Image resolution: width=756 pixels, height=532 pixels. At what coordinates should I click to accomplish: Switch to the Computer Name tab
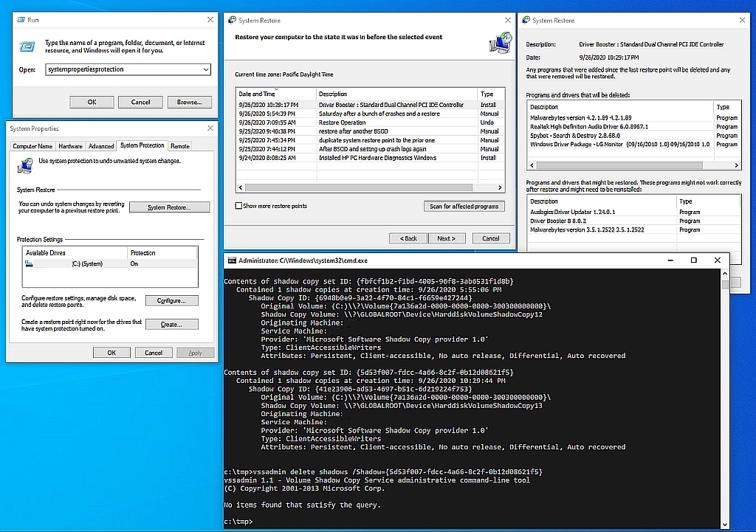pyautogui.click(x=32, y=146)
